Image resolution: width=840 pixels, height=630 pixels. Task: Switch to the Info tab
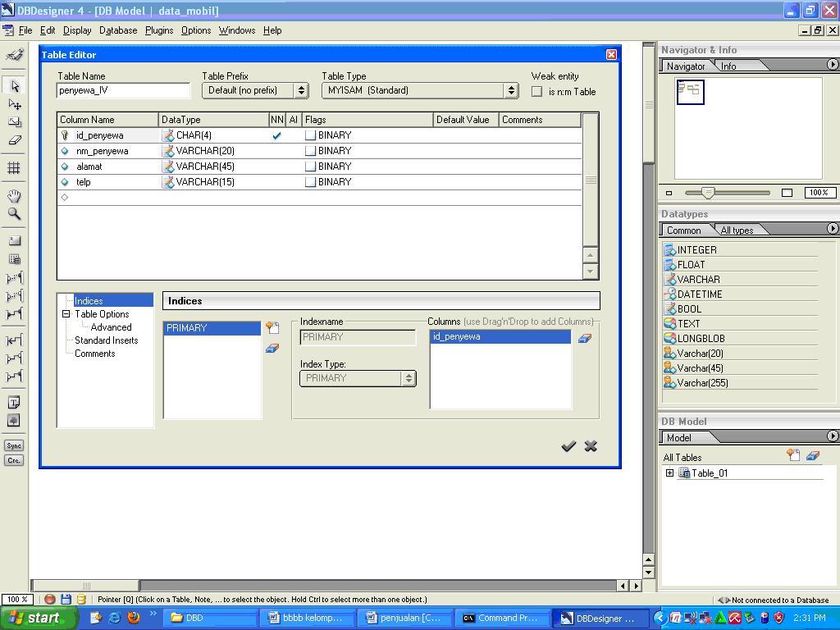(x=728, y=66)
